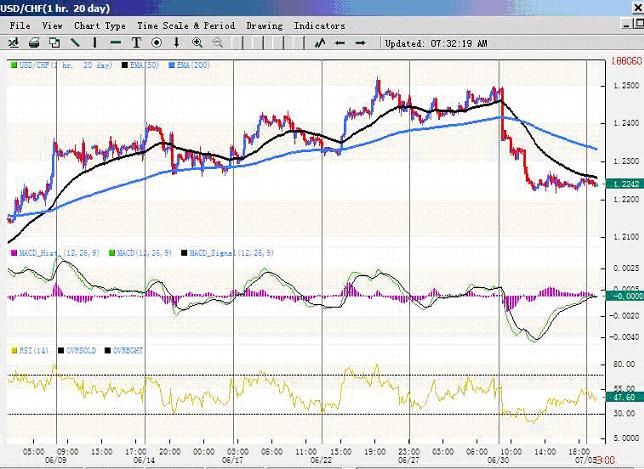Click the zoom out magnifier icon
Screen dimensions: 644x469
pos(217,43)
